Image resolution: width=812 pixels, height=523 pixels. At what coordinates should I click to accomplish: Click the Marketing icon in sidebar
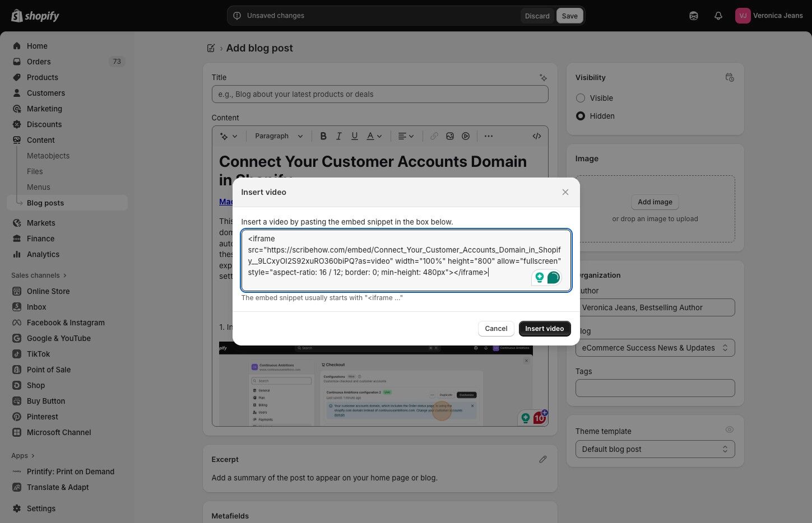click(17, 109)
